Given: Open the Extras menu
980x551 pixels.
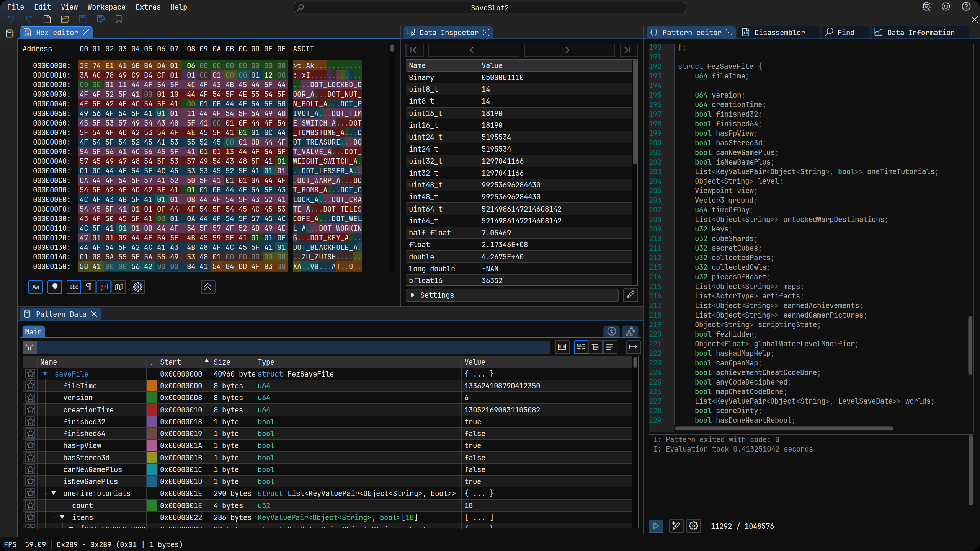Looking at the screenshot, I should tap(148, 7).
